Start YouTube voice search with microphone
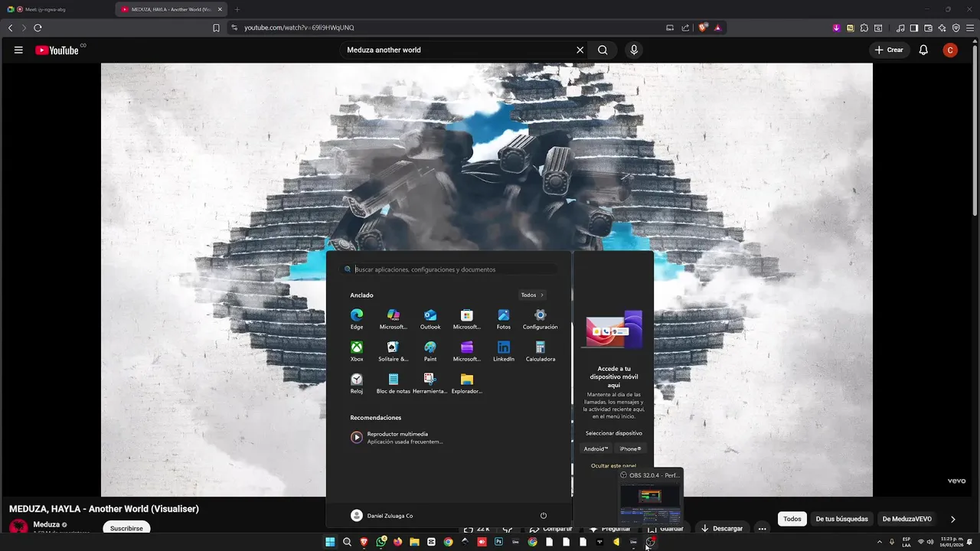Screen dimensions: 980x551 634,50
